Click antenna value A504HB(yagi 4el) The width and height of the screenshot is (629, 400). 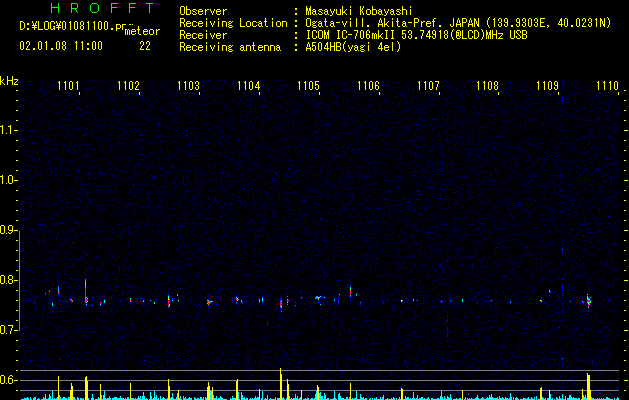(x=353, y=47)
